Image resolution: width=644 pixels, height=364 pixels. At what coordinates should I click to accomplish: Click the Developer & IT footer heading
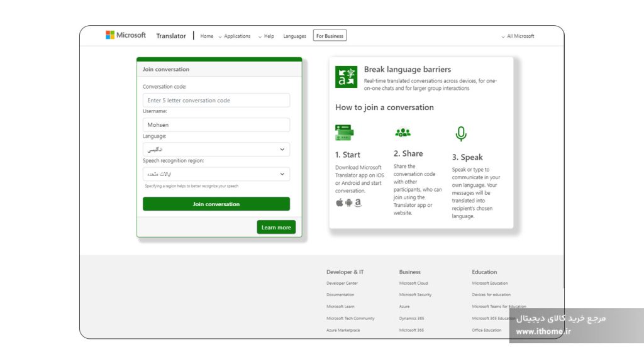[x=345, y=272]
